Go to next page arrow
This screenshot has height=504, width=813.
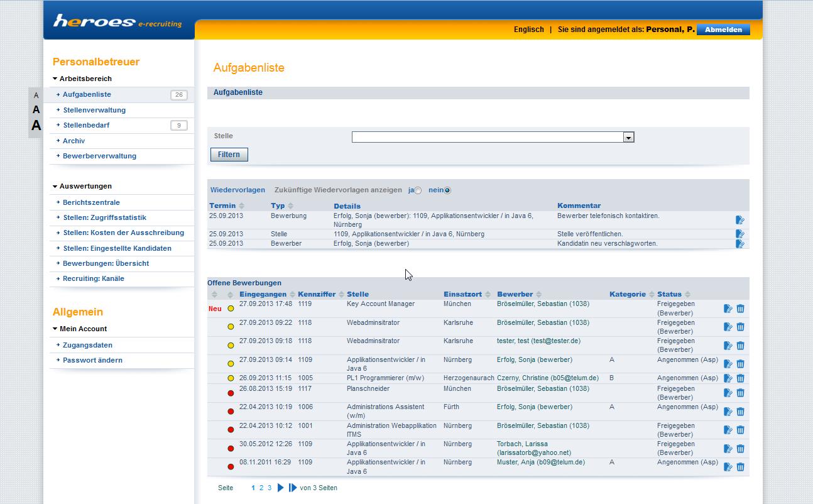(x=281, y=488)
